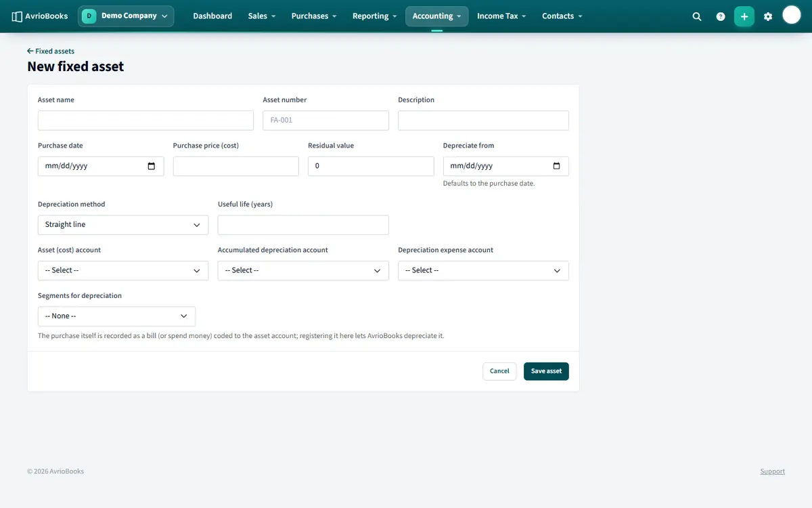Open the Accounting menu
The height and width of the screenshot is (508, 812).
pos(436,16)
